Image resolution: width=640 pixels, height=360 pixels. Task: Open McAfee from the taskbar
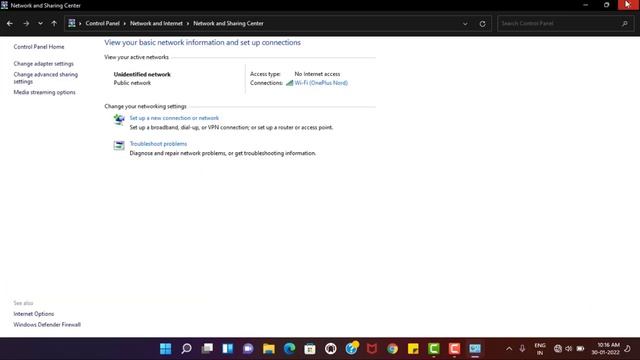(x=372, y=349)
